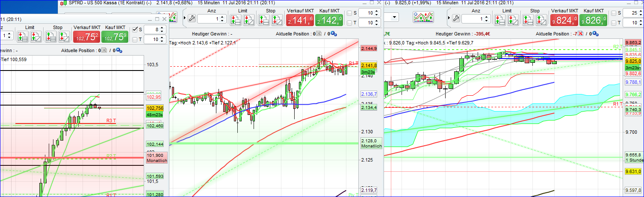Sell at market 102,75² via Verkauf MKT
The height and width of the screenshot is (197, 644).
[x=86, y=36]
